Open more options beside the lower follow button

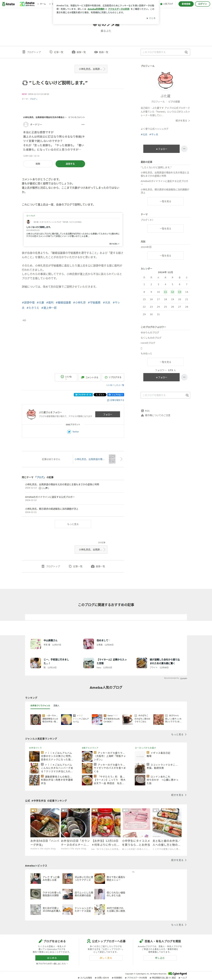(x=184, y=377)
